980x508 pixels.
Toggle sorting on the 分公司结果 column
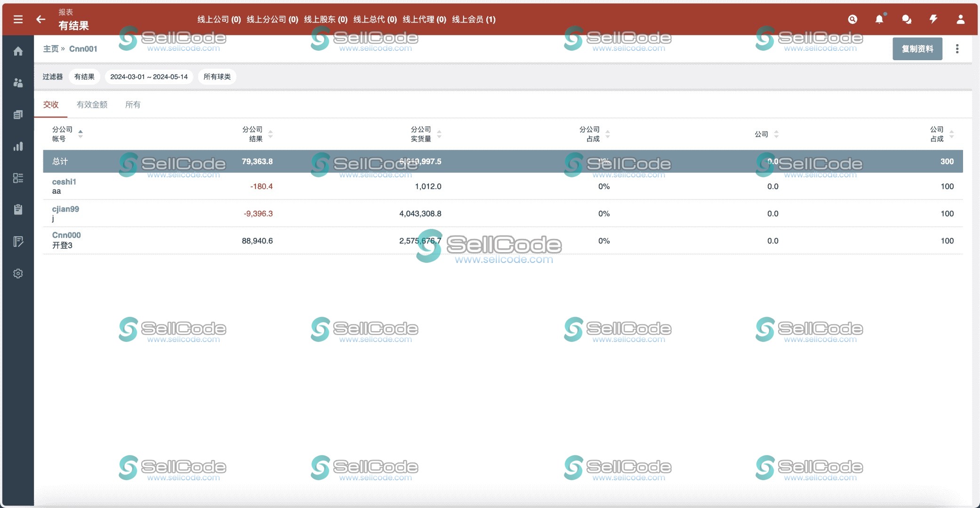(271, 134)
